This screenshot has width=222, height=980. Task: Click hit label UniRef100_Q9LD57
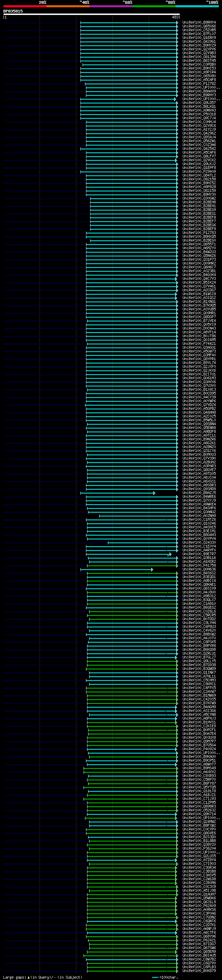pyautogui.click(x=199, y=103)
